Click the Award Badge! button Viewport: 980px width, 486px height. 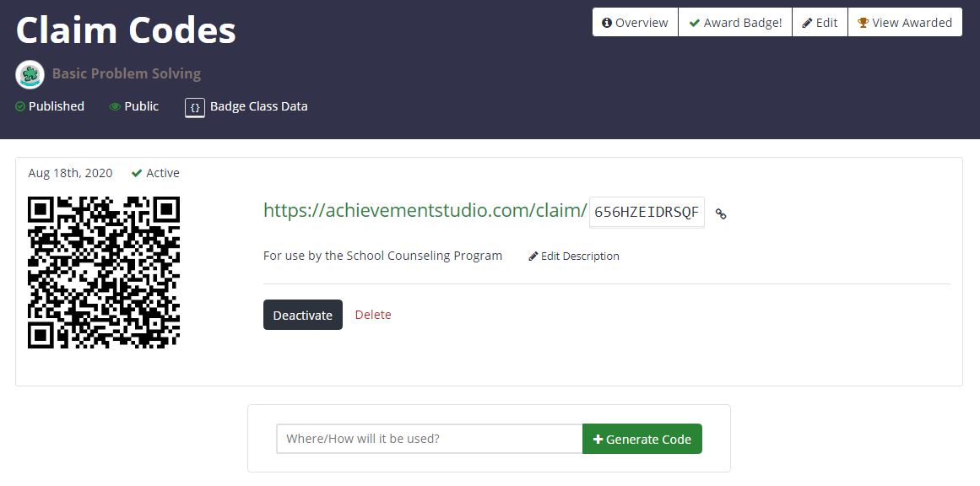735,23
